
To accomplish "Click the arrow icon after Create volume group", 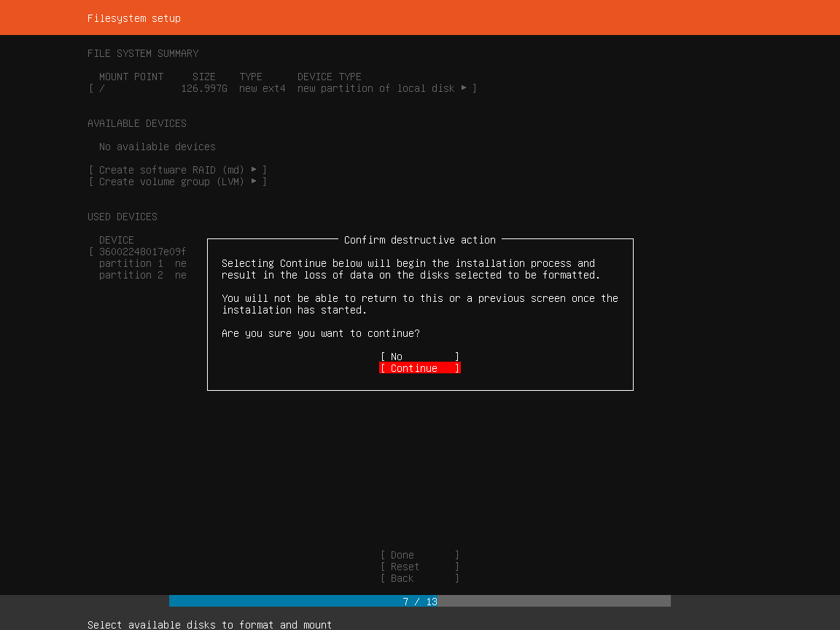I will coord(254,181).
